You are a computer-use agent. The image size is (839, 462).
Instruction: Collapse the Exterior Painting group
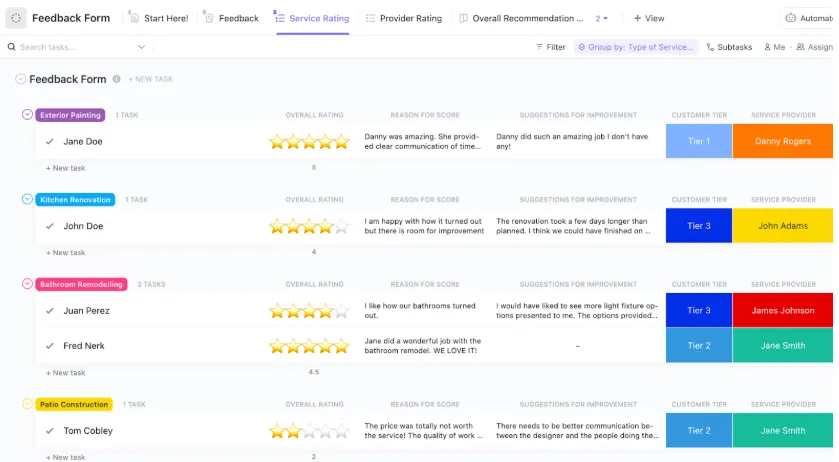(x=27, y=115)
